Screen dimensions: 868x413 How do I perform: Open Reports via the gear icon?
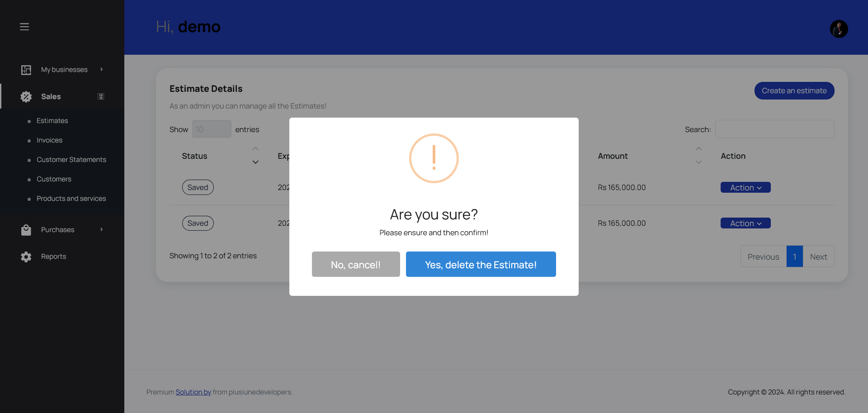click(x=26, y=256)
